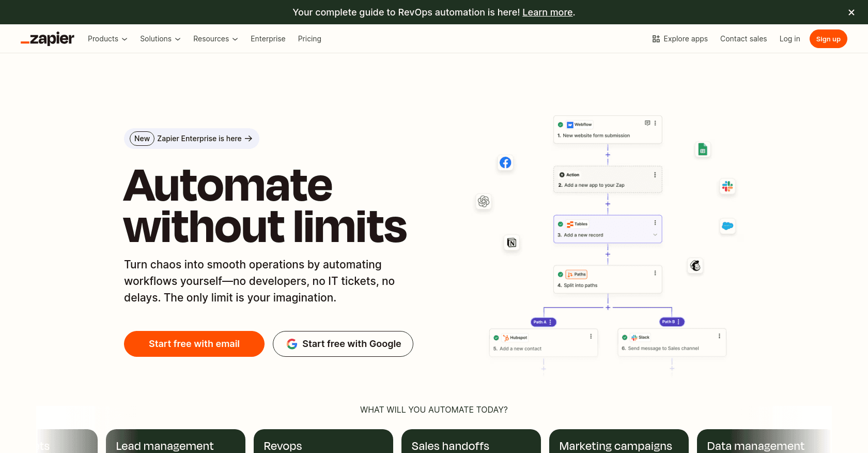The width and height of the screenshot is (868, 453).
Task: Click 'Add a new app to your Zap' step
Action: (x=608, y=179)
